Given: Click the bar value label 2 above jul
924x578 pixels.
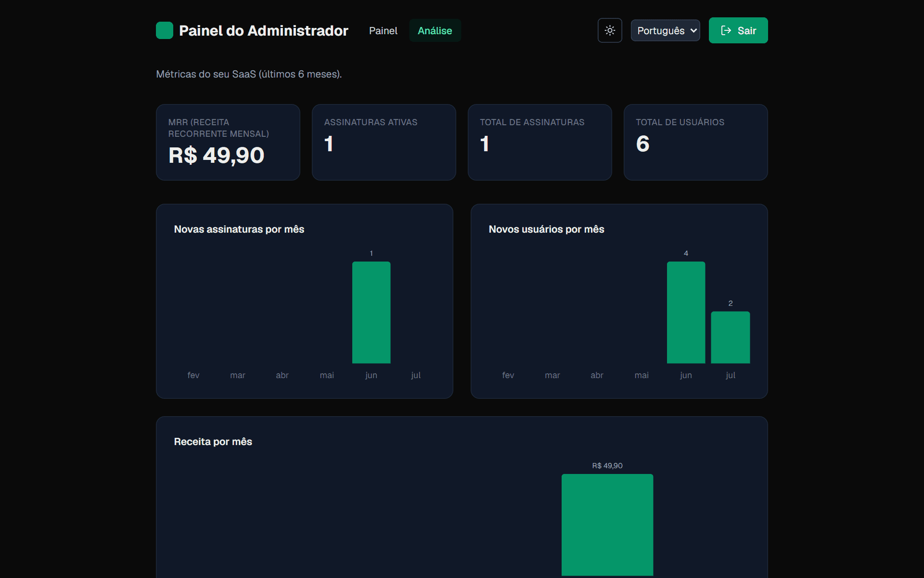Looking at the screenshot, I should [x=731, y=303].
